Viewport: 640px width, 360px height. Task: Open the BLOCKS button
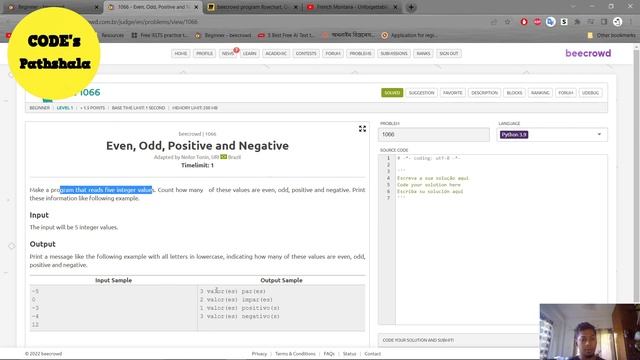coord(514,93)
